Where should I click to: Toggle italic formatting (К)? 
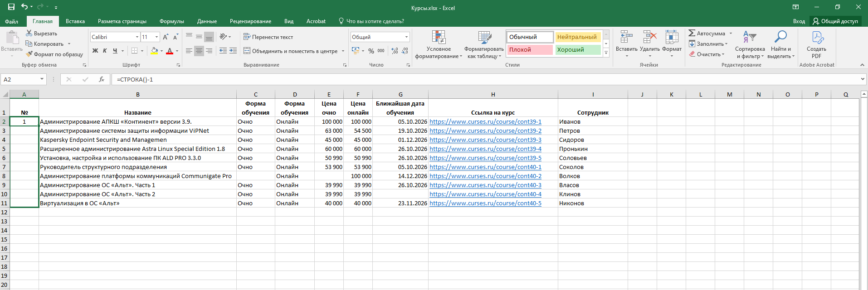[105, 51]
